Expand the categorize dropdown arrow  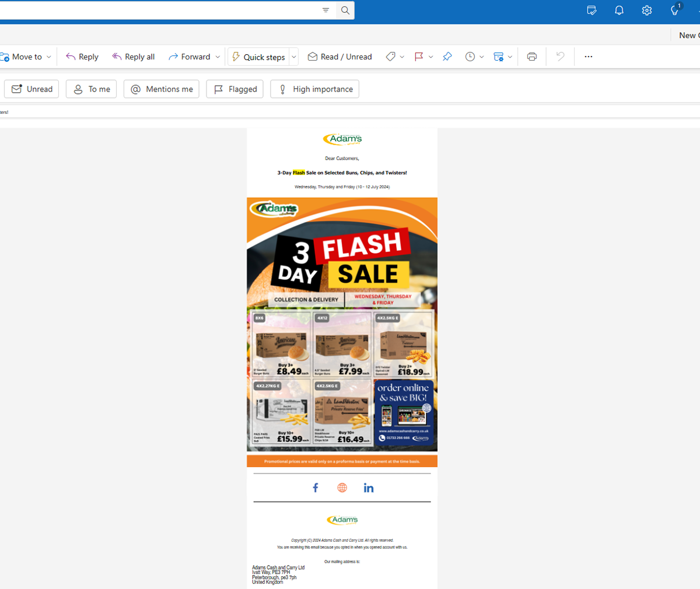pos(402,57)
